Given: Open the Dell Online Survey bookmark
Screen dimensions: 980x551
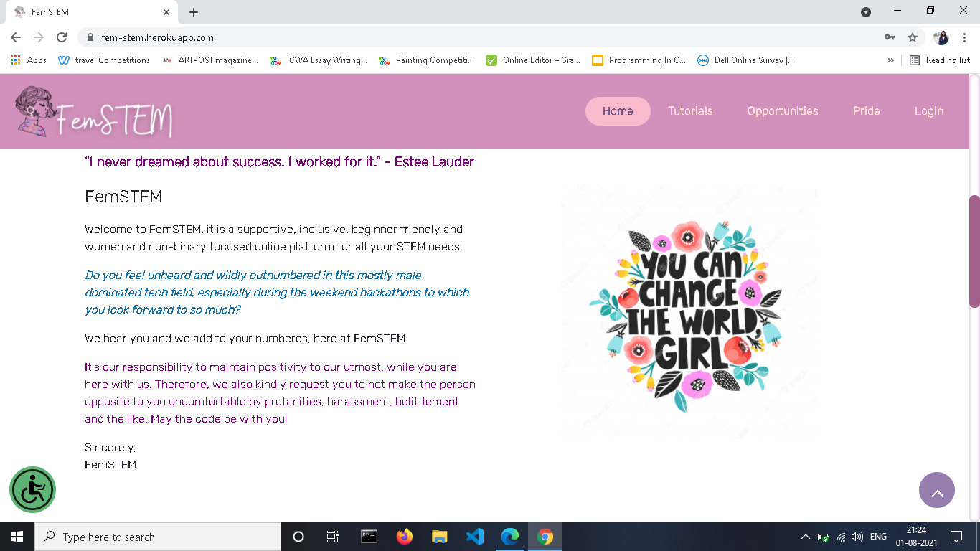Looking at the screenshot, I should [x=746, y=60].
